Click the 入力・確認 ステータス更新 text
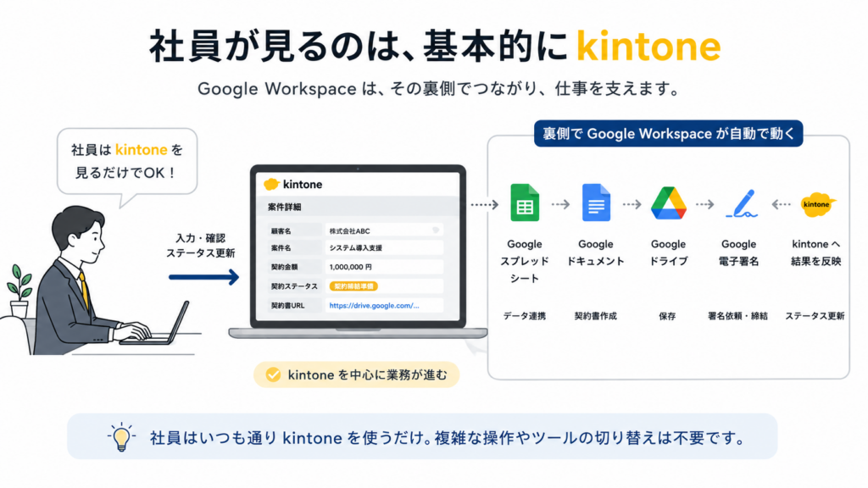 pos(200,246)
